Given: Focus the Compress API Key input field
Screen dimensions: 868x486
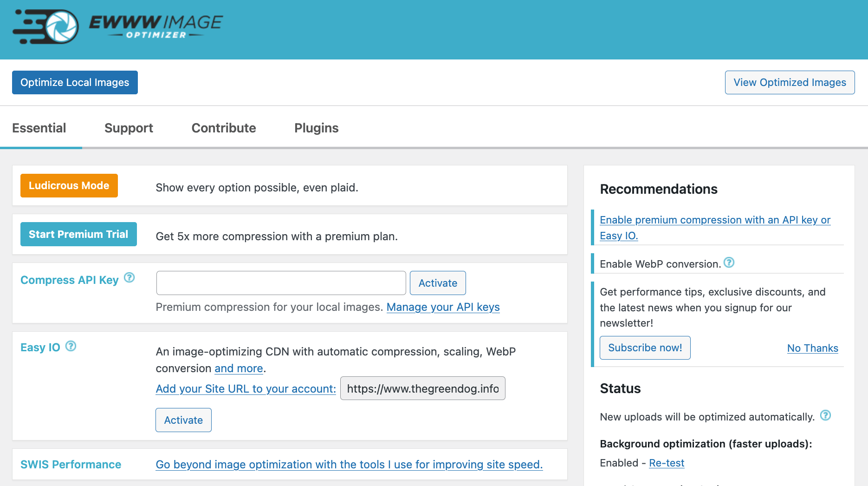Looking at the screenshot, I should tap(281, 283).
